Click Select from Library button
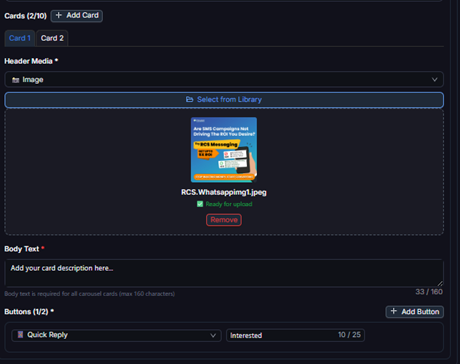The height and width of the screenshot is (364, 460). pyautogui.click(x=224, y=100)
